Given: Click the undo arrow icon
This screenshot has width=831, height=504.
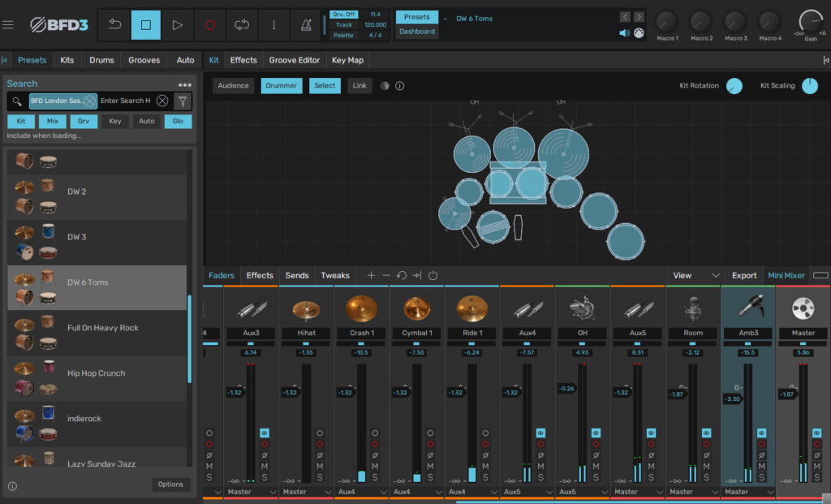Looking at the screenshot, I should 114,25.
